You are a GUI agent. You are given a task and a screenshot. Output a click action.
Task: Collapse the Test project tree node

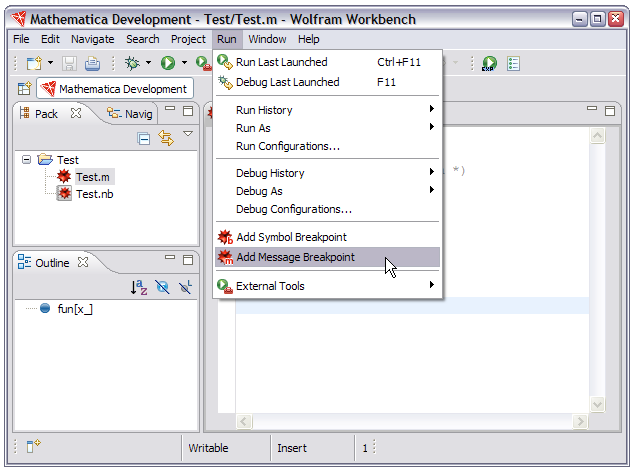tap(26, 159)
